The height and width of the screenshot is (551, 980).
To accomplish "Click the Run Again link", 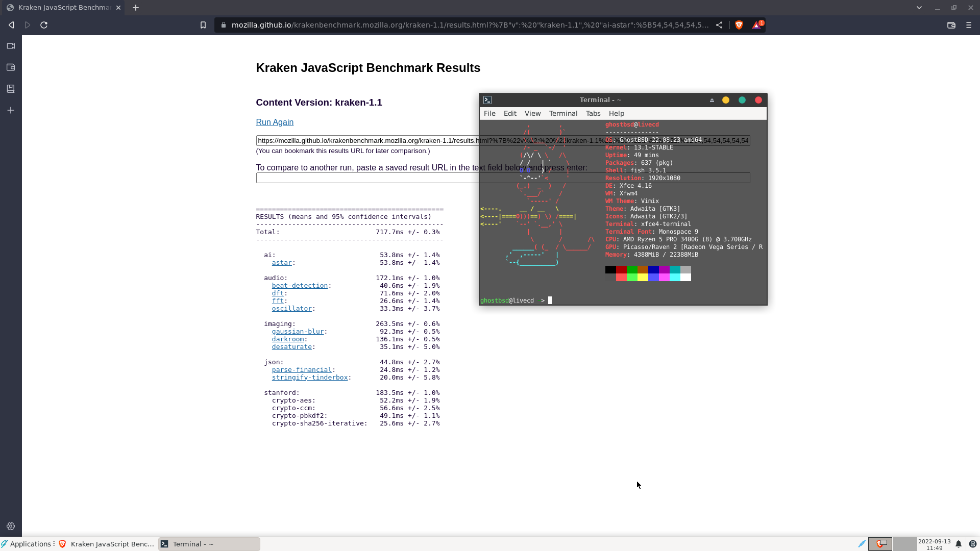I will (x=275, y=122).
